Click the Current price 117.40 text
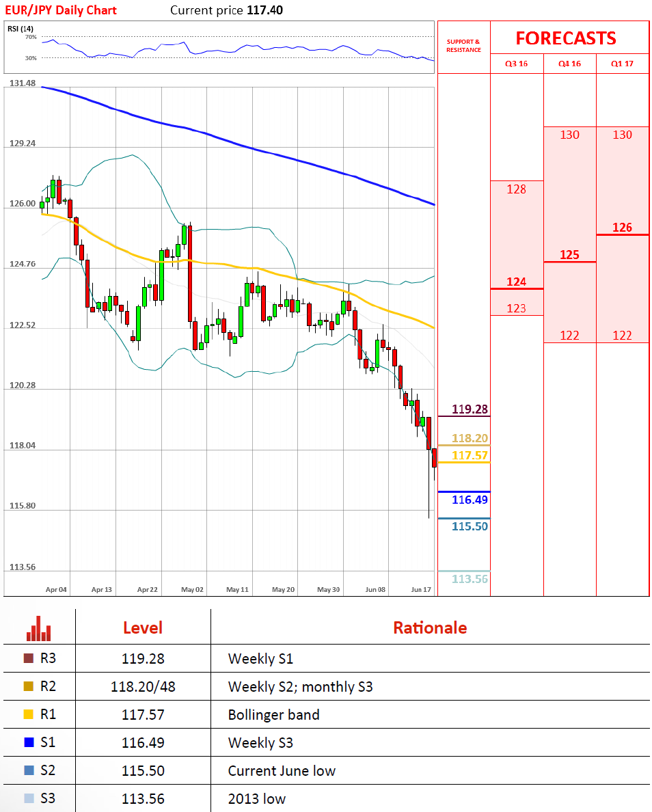The image size is (652, 812). [x=226, y=10]
